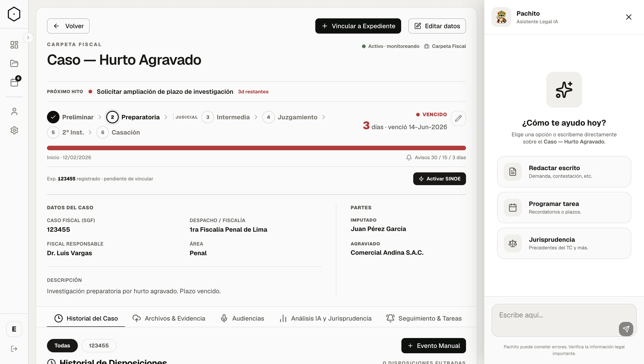Click the pencil icon to edit deadline
Viewport: 644px width, 364px height.
tap(458, 118)
